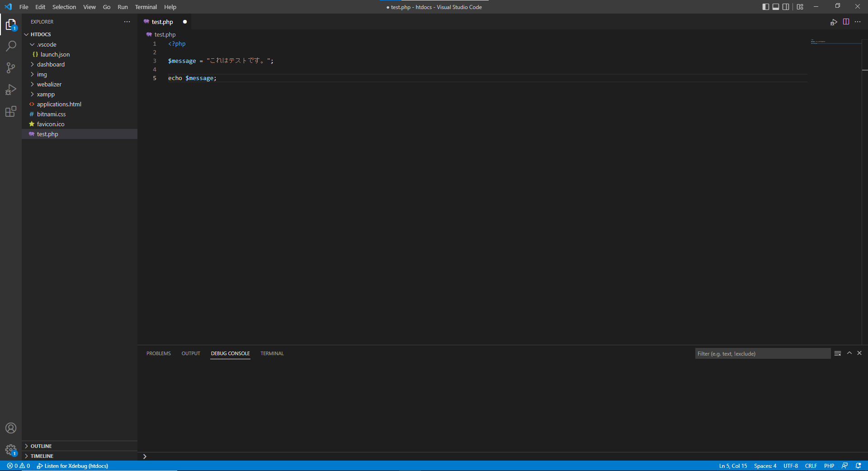The image size is (868, 471).
Task: Open bitnami.css file
Action: tap(80, 114)
